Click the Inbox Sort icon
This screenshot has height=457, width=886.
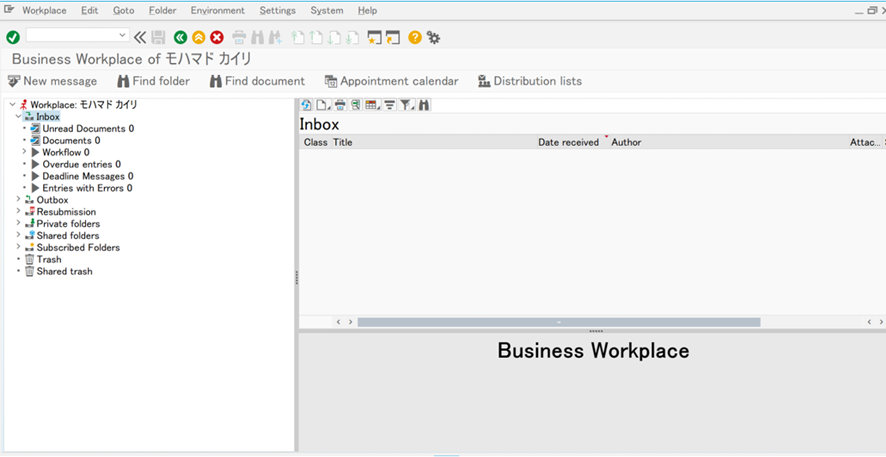389,105
